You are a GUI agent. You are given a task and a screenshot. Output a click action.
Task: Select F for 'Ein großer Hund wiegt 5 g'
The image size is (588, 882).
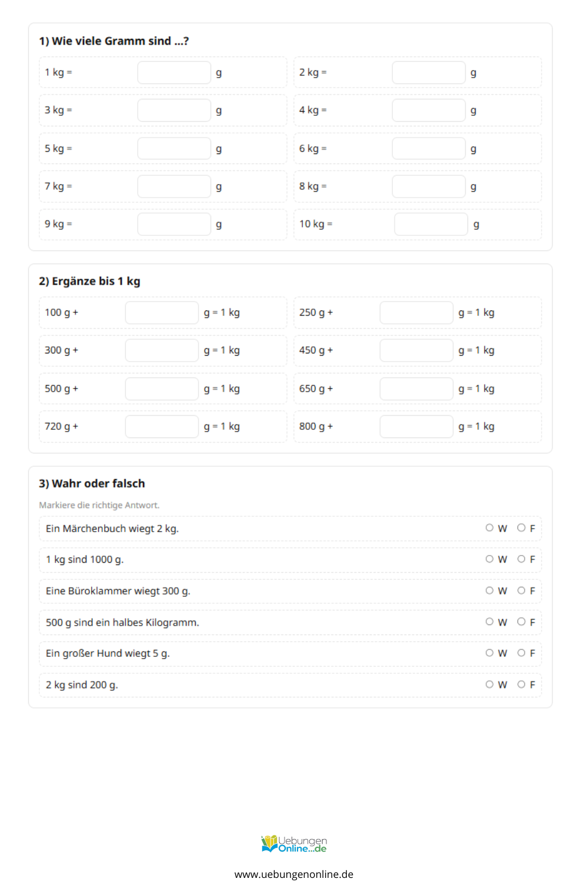pos(521,653)
